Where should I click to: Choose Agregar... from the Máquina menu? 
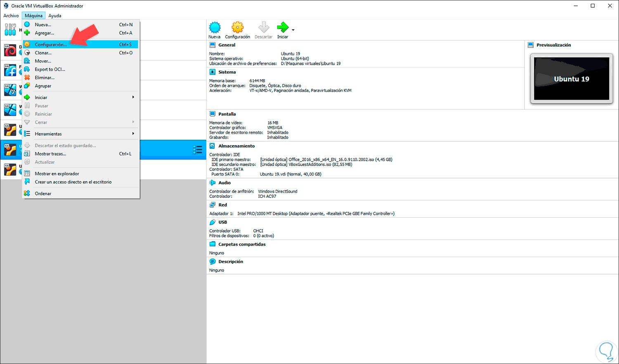click(x=81, y=33)
